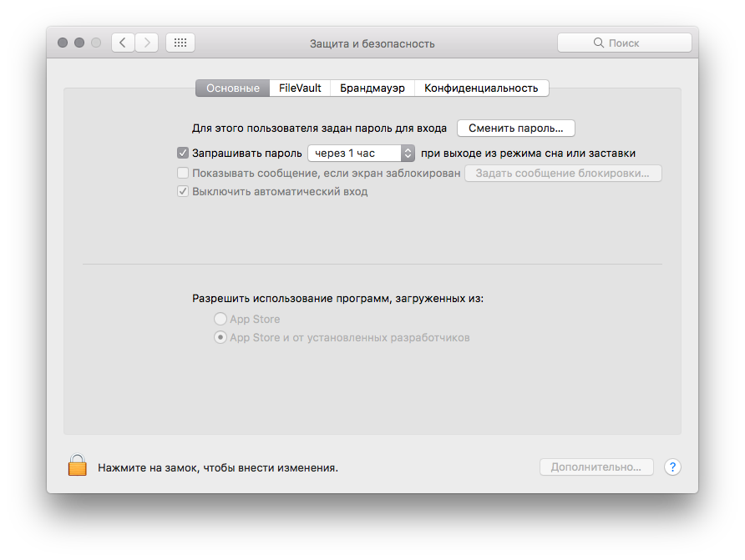
Task: Open the Брандмауэр tab
Action: click(x=372, y=88)
